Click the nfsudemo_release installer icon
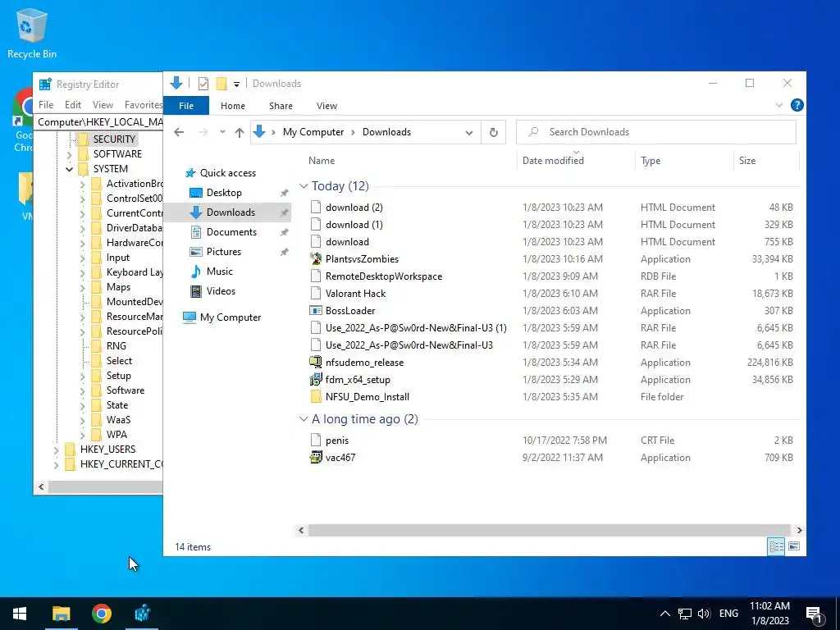This screenshot has width=840, height=630. click(x=316, y=362)
